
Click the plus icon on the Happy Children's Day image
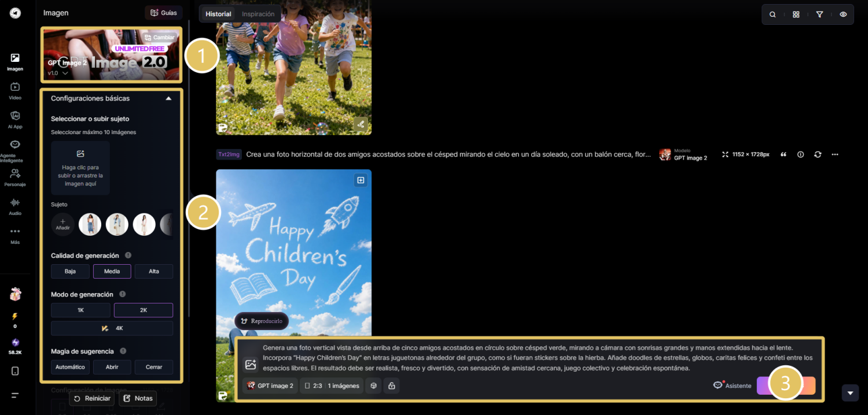tap(361, 180)
